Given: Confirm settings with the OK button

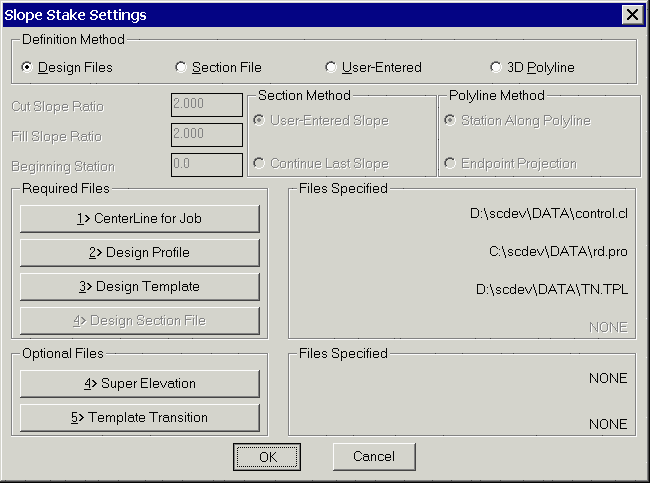Looking at the screenshot, I should 267,457.
